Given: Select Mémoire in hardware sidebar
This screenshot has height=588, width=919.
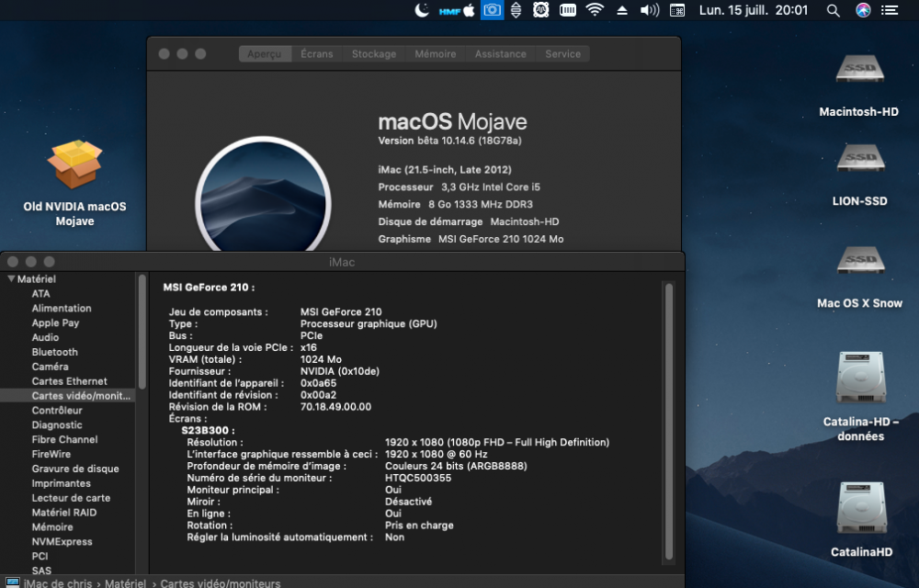Looking at the screenshot, I should [x=52, y=527].
